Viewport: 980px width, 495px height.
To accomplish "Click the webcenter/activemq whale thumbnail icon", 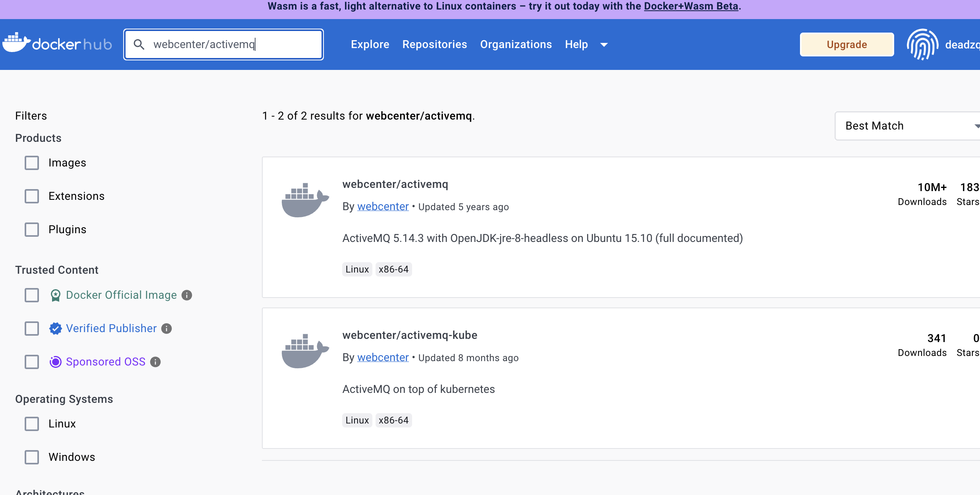I will tap(305, 200).
